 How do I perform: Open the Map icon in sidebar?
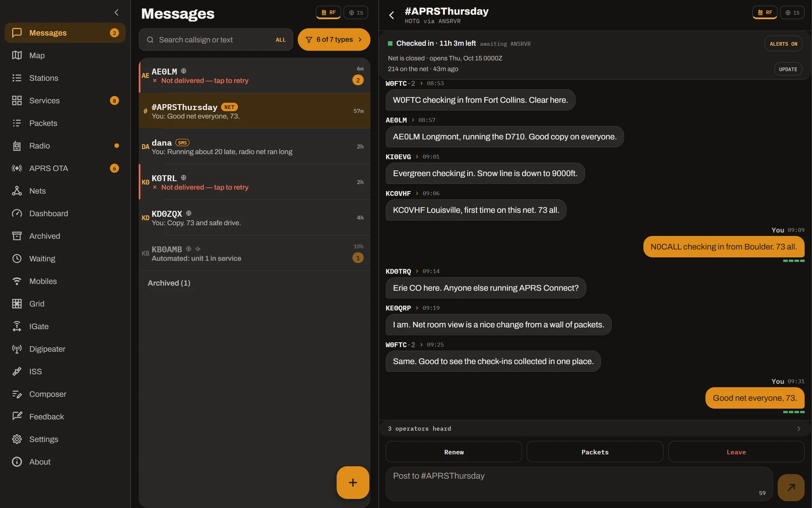click(x=17, y=55)
